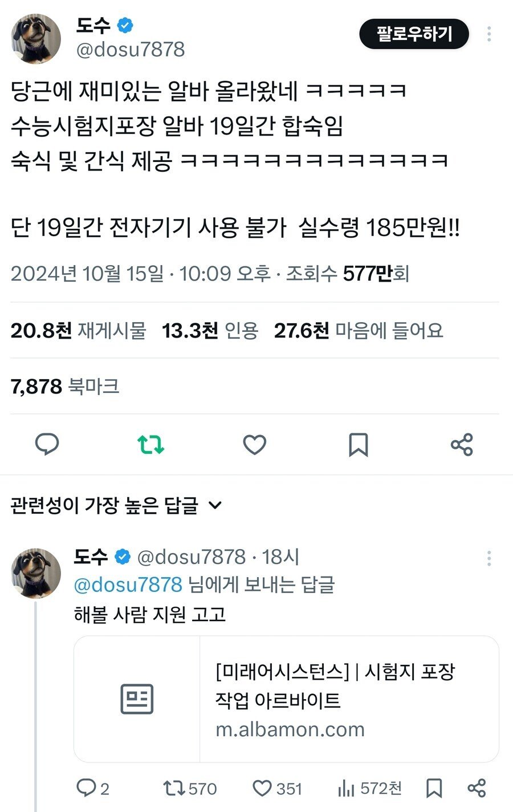The width and height of the screenshot is (513, 812).
Task: Share the main tweet
Action: [x=462, y=444]
